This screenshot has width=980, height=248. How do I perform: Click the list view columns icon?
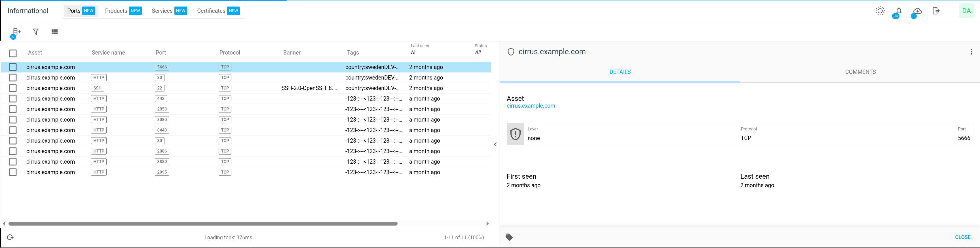(54, 32)
